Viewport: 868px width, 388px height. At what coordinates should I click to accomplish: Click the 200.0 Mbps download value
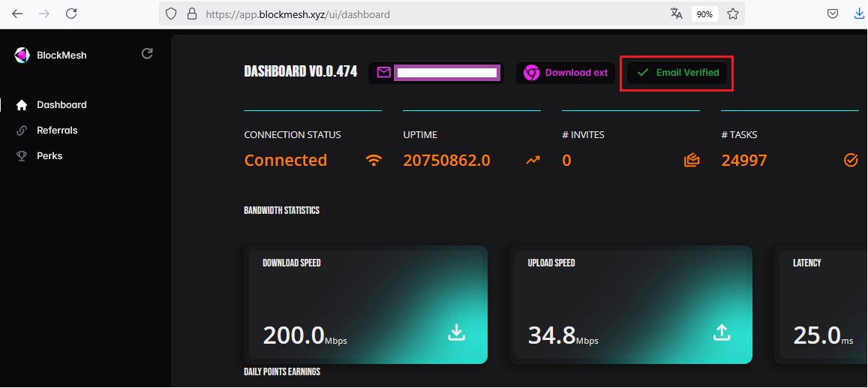click(x=305, y=335)
